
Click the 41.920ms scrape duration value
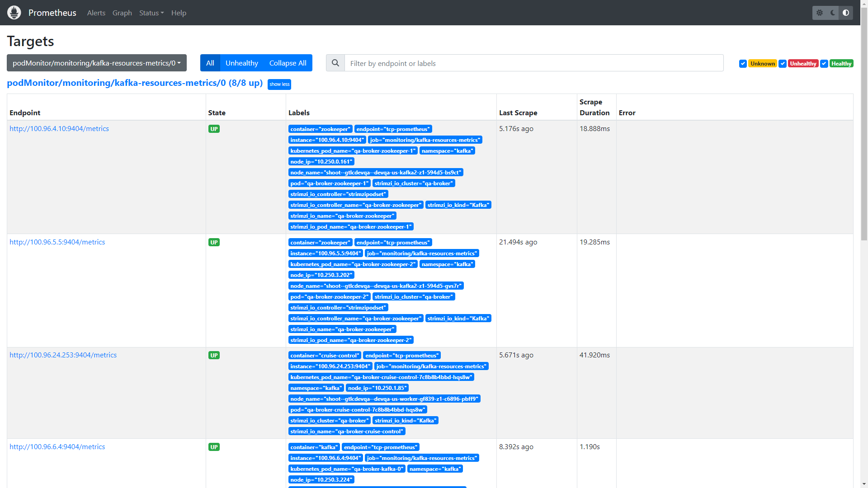595,355
